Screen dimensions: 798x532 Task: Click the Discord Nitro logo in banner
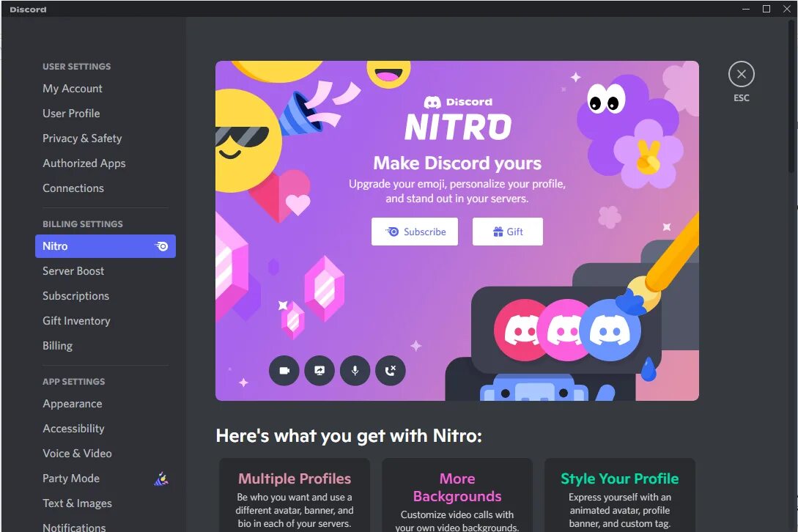457,119
